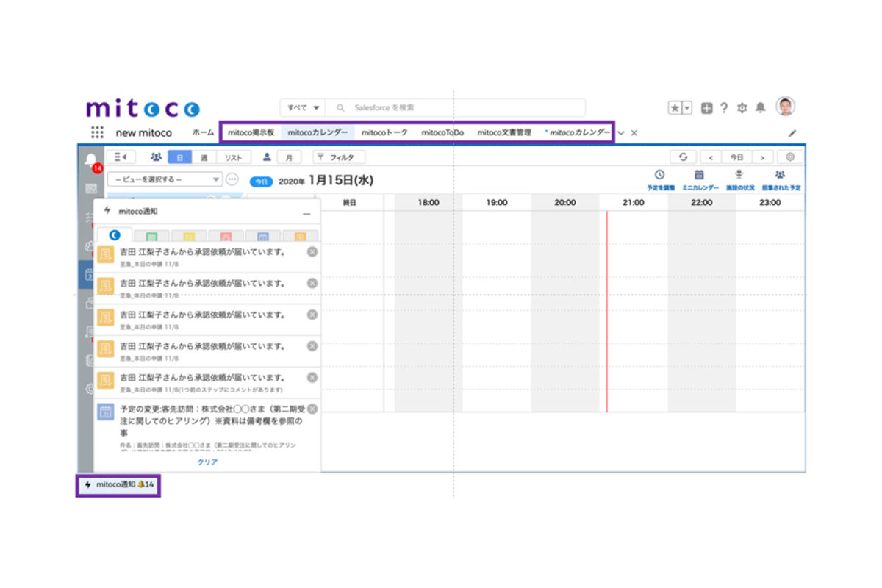Open the mitoco掲示板 tab

click(x=251, y=133)
